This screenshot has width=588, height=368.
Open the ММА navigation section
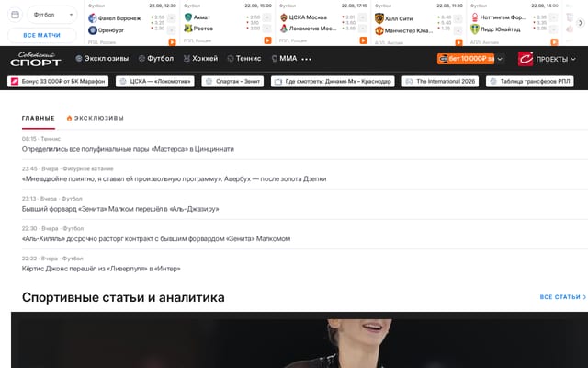[284, 59]
